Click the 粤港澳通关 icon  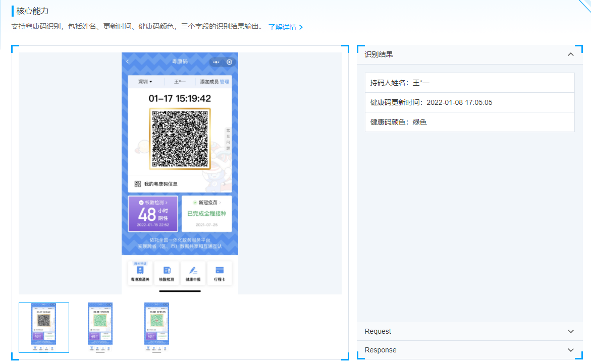140,273
